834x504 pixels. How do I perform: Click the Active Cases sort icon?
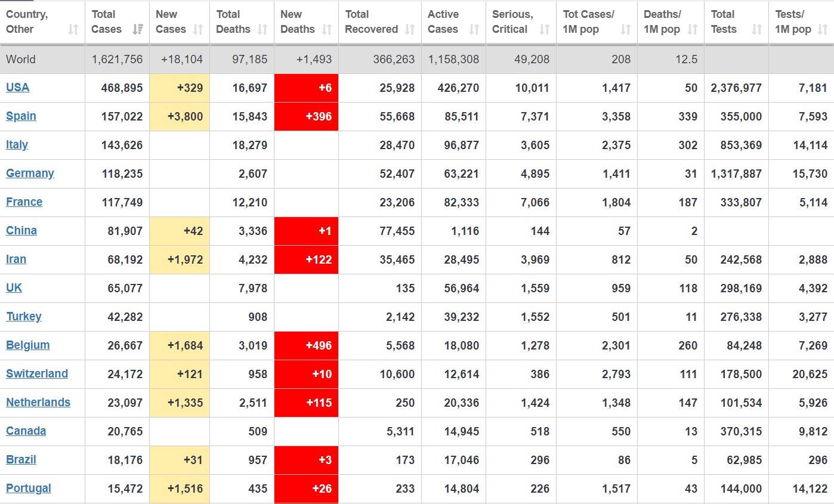coord(474,29)
